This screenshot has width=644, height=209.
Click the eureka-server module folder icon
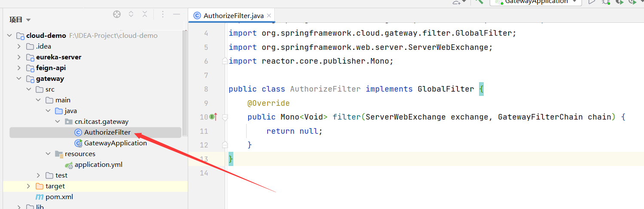(x=30, y=57)
